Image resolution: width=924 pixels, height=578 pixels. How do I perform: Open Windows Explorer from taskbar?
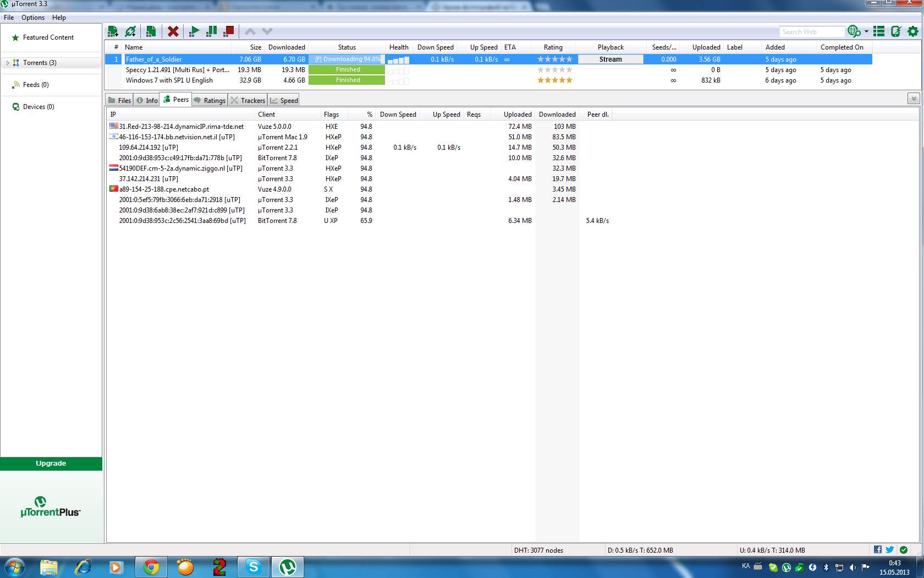tap(49, 567)
